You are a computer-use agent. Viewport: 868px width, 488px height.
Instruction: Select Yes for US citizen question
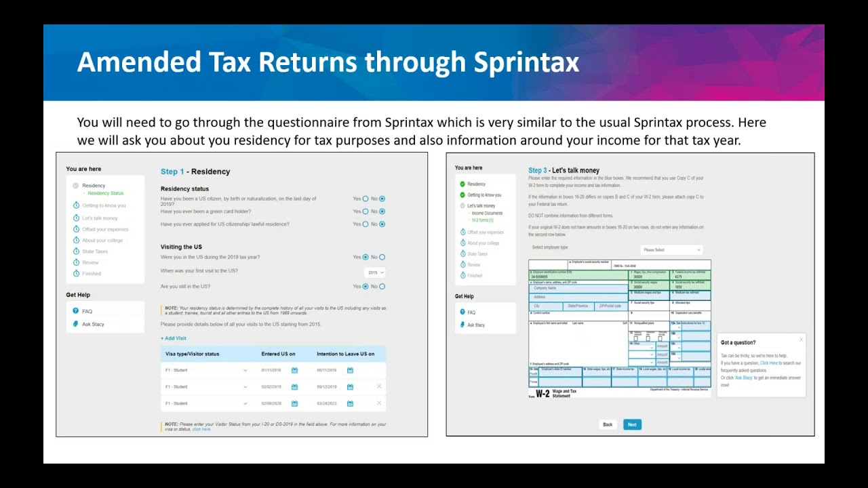366,199
